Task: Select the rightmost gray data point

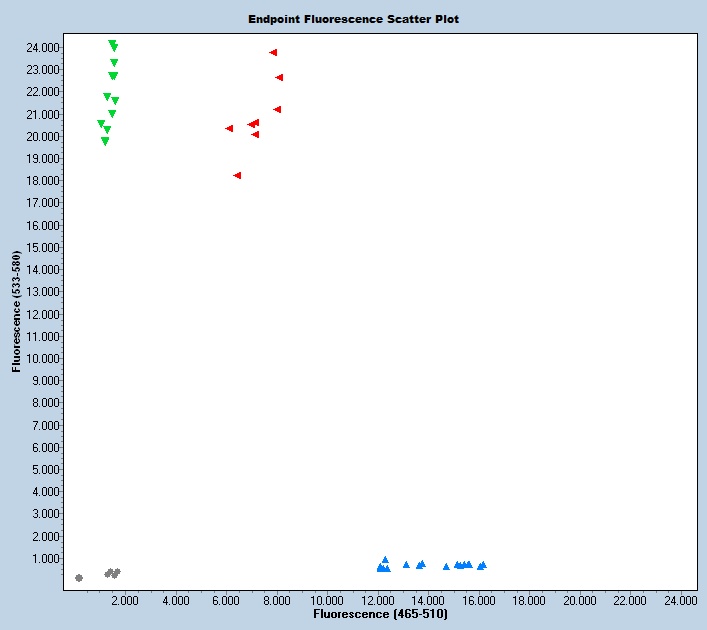Action: (117, 572)
